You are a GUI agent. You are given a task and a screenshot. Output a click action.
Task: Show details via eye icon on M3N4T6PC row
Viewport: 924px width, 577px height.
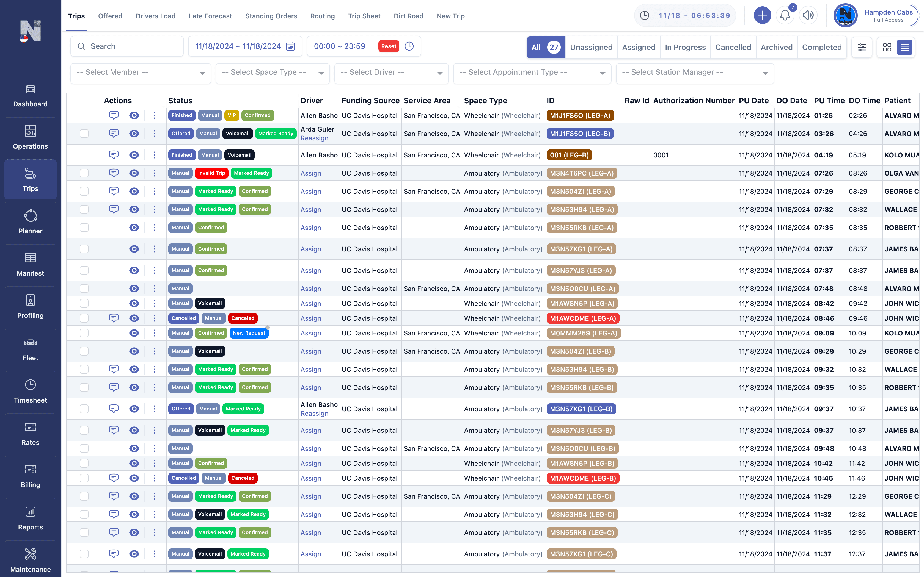coord(134,173)
